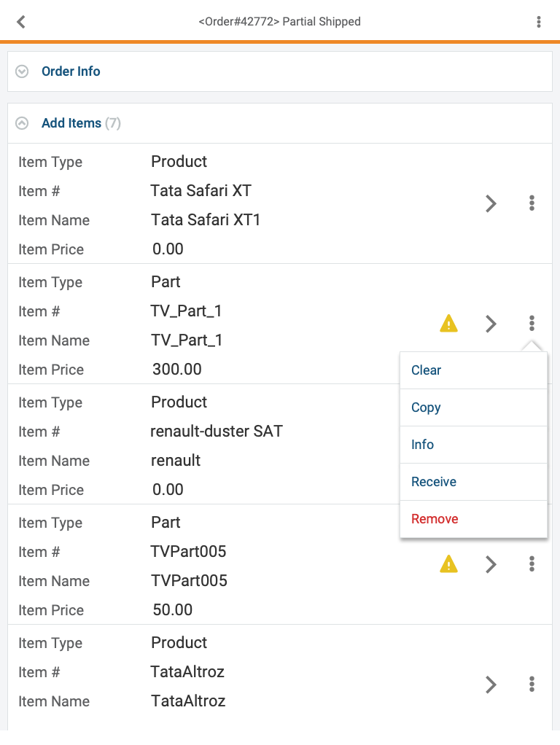Click the TVPart005 item number value
560x745 pixels.
pyautogui.click(x=188, y=551)
